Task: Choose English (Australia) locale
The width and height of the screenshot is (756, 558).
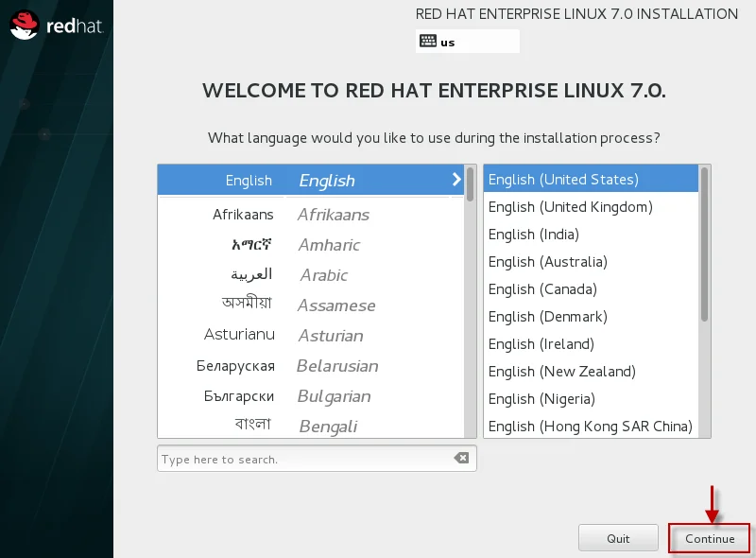Action: coord(591,262)
